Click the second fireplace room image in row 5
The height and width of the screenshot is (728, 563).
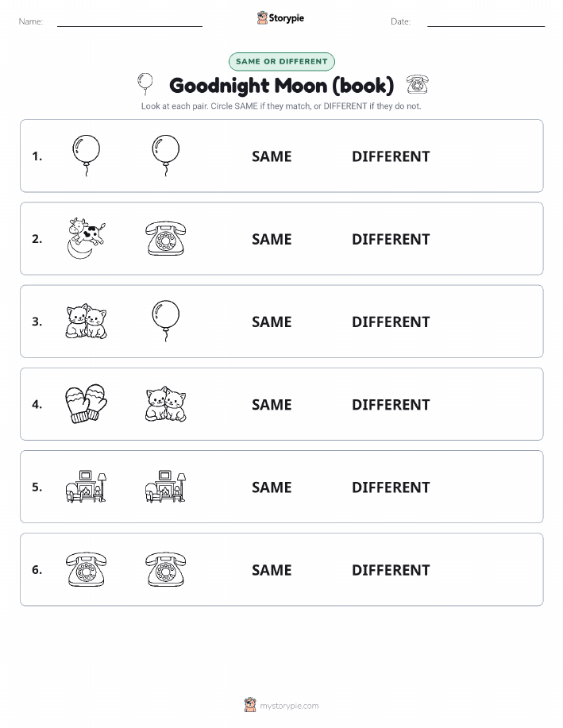click(x=166, y=486)
